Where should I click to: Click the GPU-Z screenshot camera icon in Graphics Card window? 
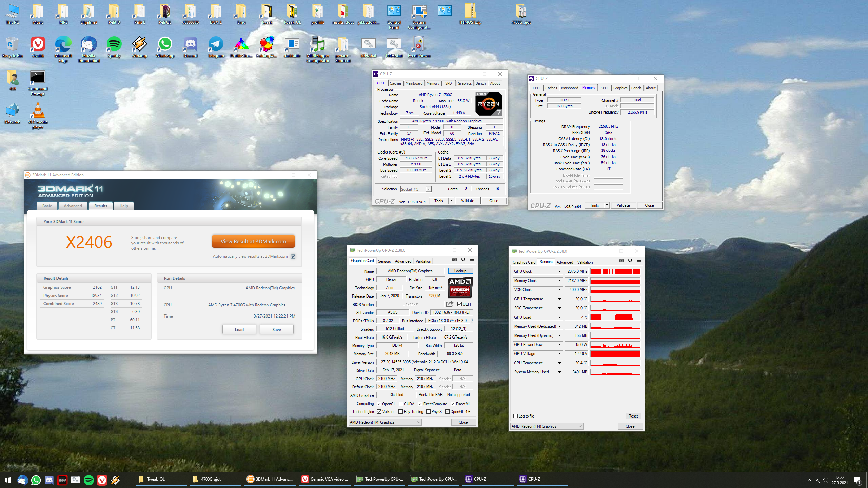click(454, 260)
